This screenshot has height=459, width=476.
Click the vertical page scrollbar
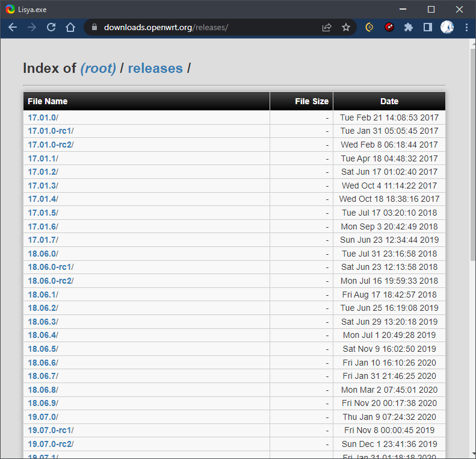(472, 155)
